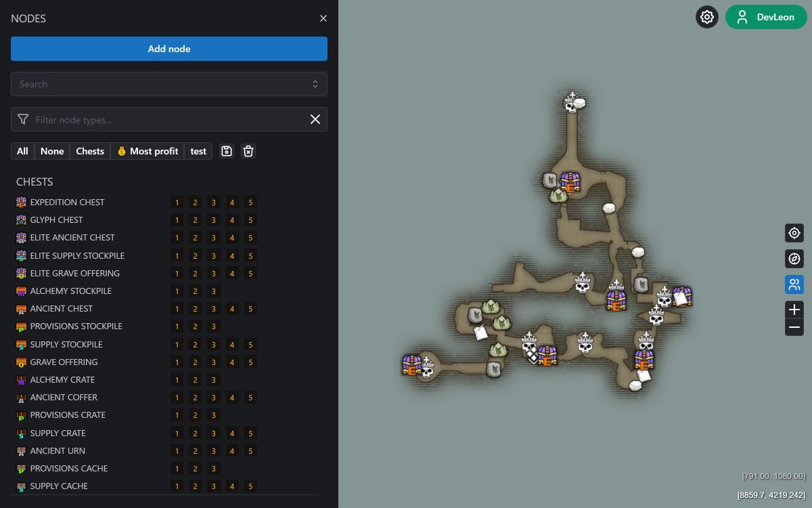Select the None filter preset
The image size is (812, 508).
[x=52, y=151]
